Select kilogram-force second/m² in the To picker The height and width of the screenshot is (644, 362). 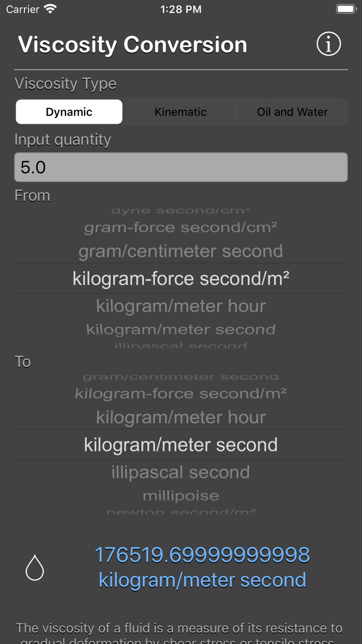click(x=181, y=393)
